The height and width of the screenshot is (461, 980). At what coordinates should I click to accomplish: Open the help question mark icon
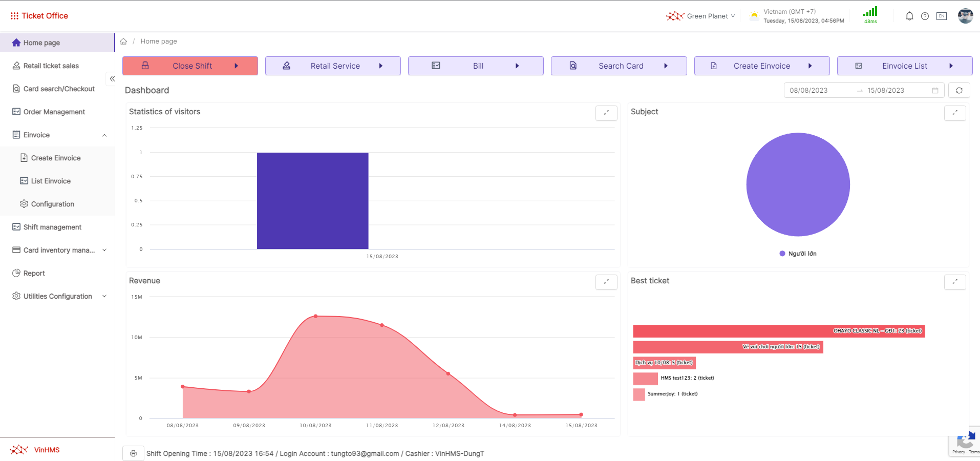pyautogui.click(x=925, y=16)
